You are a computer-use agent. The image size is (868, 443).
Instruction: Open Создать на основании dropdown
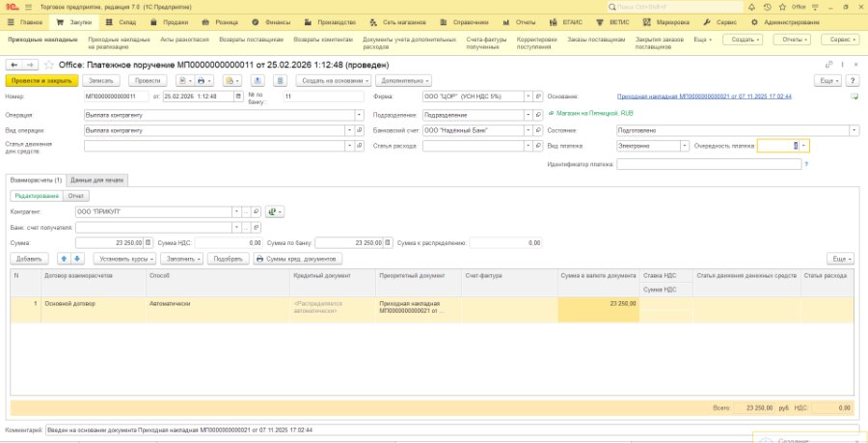(334, 81)
